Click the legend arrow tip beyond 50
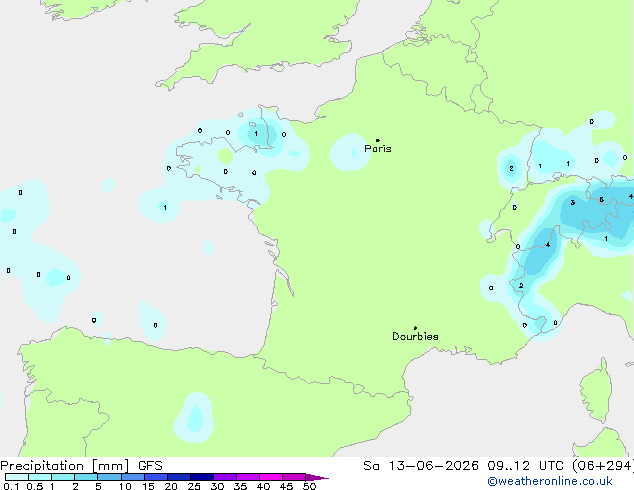Screen dimensions: 634x490 point(317,478)
